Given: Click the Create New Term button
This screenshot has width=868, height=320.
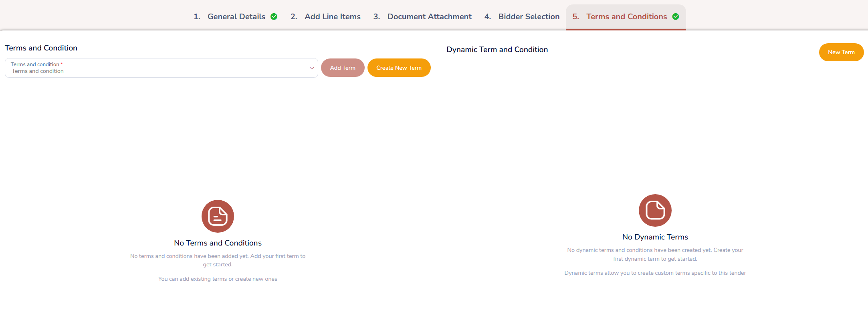Looking at the screenshot, I should tap(399, 68).
